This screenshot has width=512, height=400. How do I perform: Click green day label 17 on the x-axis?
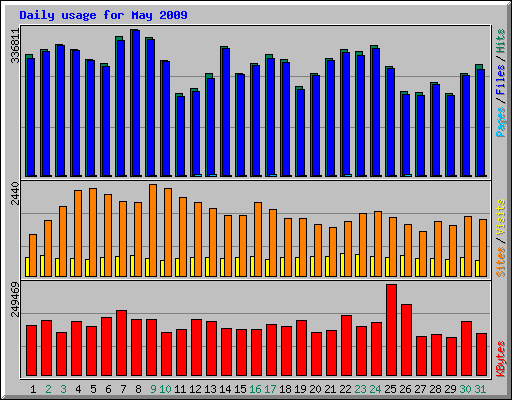tap(270, 389)
